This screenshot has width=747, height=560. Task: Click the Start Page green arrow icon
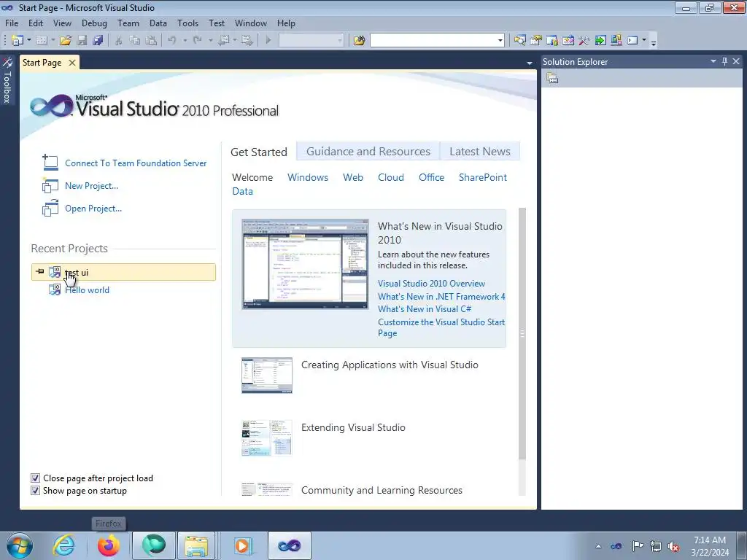coord(600,41)
